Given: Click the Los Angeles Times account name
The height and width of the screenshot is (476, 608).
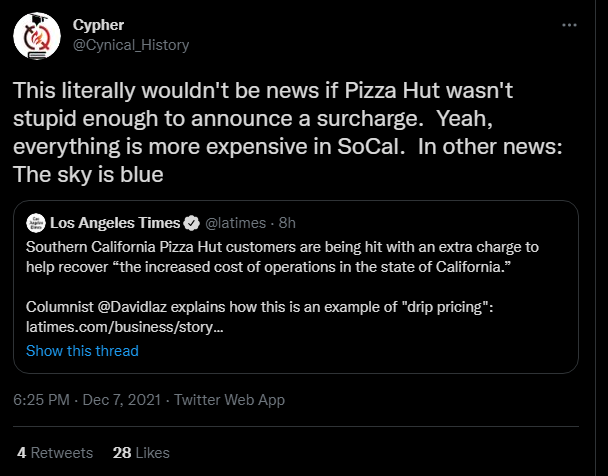Looking at the screenshot, I should 115,223.
